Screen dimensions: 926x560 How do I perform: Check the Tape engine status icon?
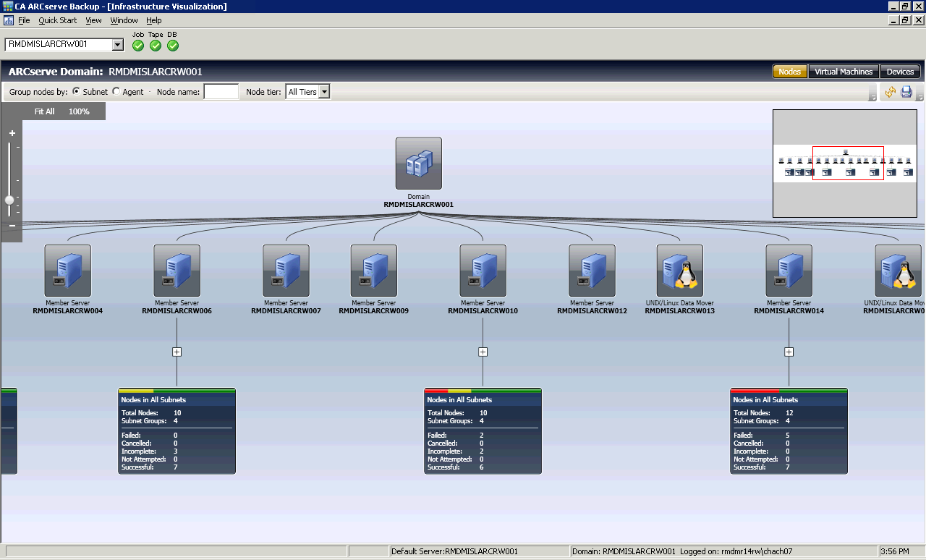(x=155, y=44)
